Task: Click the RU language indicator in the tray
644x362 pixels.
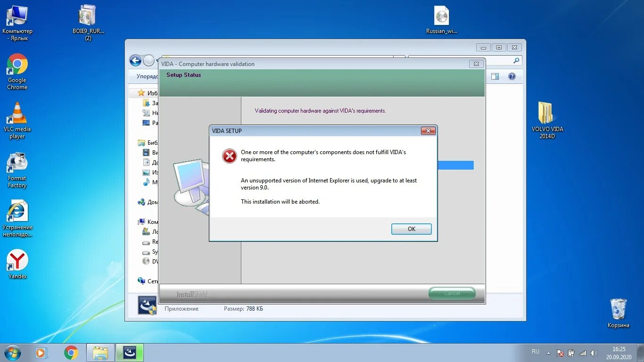Action: (x=536, y=352)
